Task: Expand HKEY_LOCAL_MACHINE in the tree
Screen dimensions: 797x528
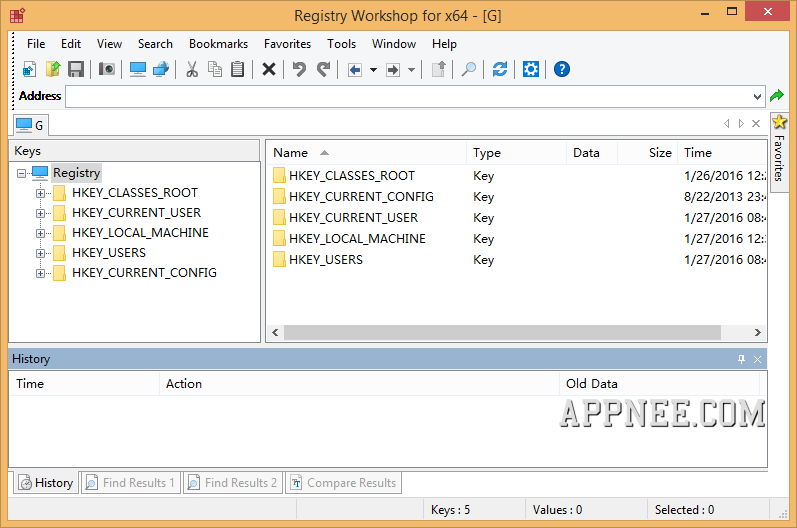Action: [40, 233]
